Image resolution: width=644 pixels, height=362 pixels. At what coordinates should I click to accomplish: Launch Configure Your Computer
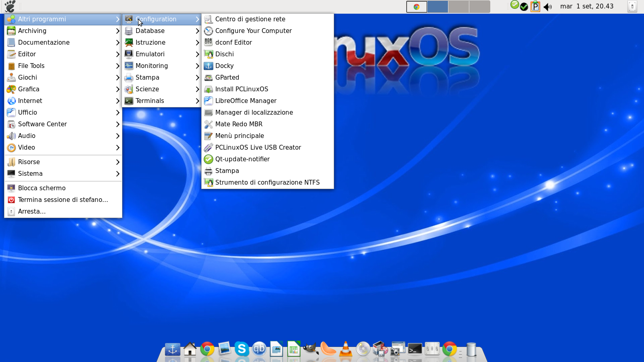tap(268, 31)
